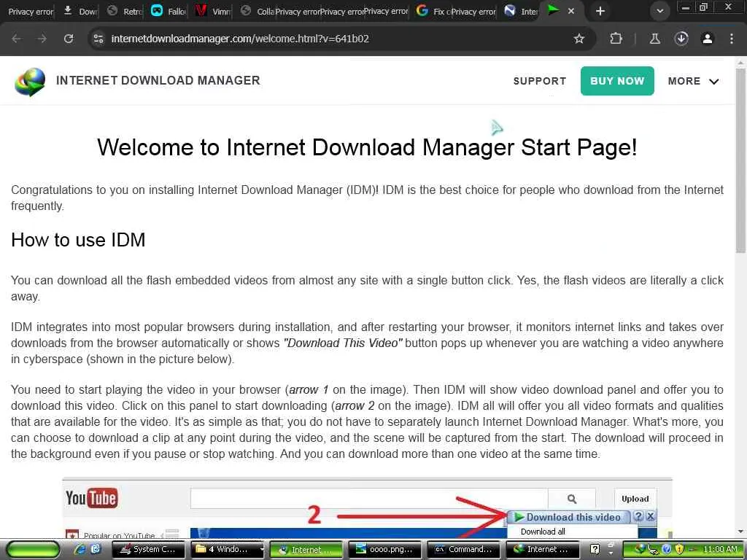Click the help question mark taskbar icon
This screenshot has height=560, width=747.
[x=595, y=549]
